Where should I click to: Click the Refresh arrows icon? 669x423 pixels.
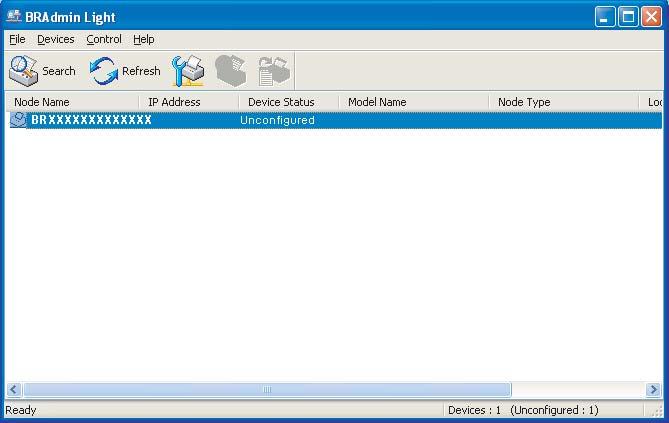coord(104,71)
